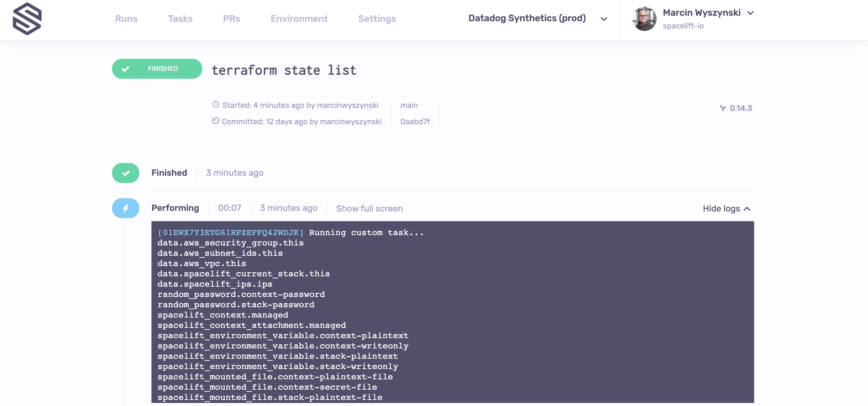Click the task ID 01EWX7Y3ETG61RPZEFFQ42WDJK in logs
This screenshot has width=868, height=406.
231,233
